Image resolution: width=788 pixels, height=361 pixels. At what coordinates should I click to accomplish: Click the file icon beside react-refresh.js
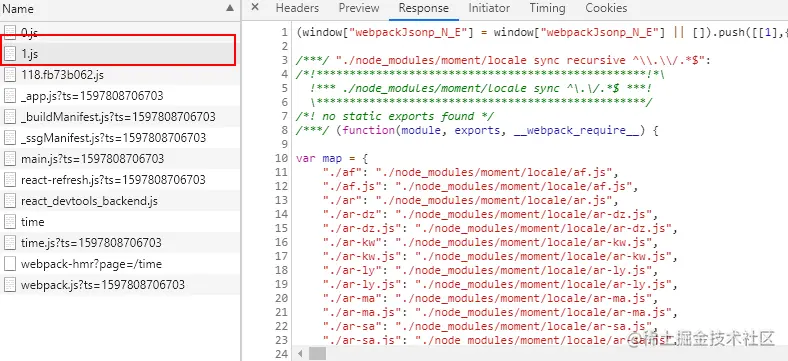click(x=10, y=179)
